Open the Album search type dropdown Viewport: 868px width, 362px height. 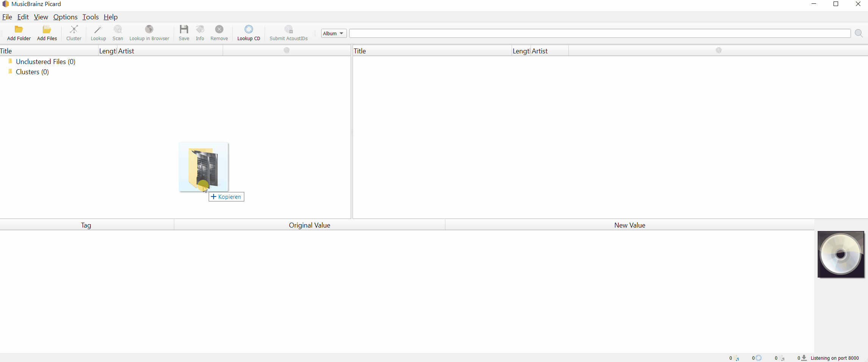(334, 34)
